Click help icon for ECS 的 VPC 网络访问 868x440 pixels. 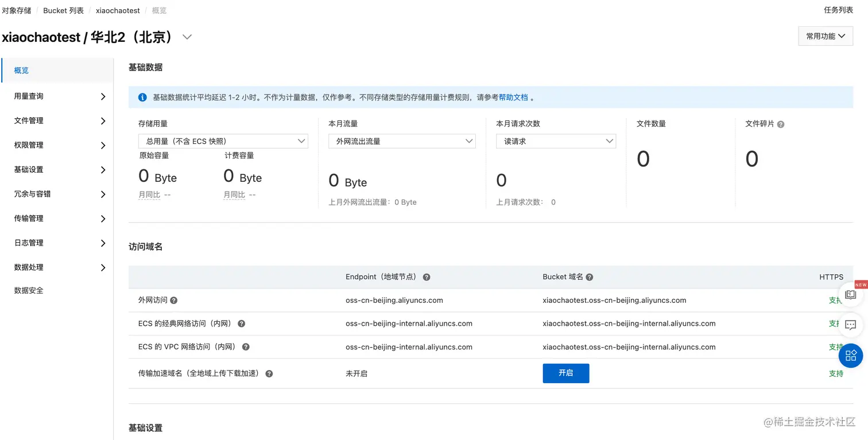pos(246,347)
